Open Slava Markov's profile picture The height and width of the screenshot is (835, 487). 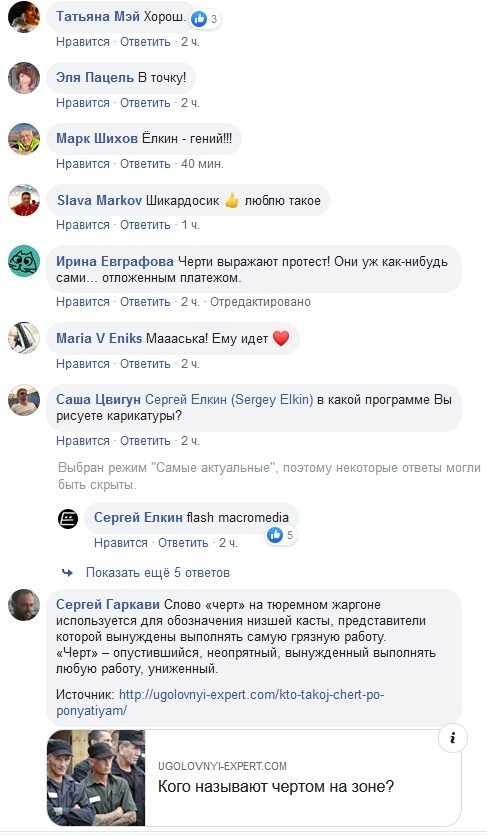tap(24, 200)
